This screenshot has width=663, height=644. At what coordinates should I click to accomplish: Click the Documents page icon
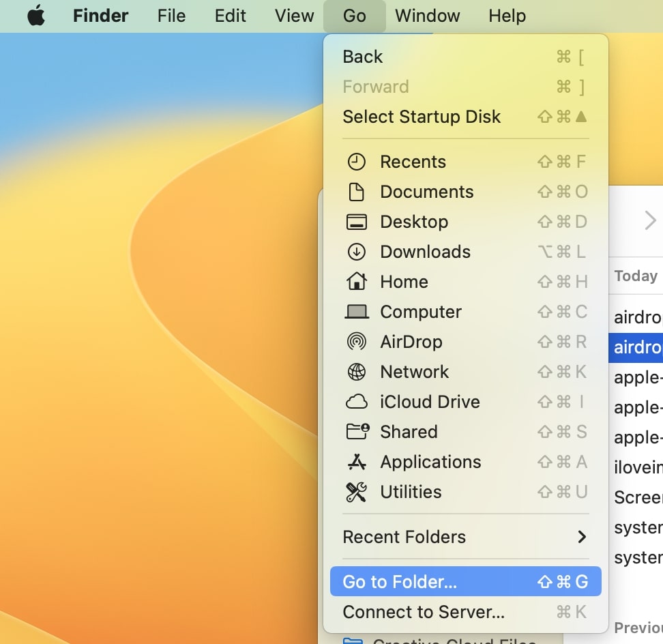pos(357,192)
